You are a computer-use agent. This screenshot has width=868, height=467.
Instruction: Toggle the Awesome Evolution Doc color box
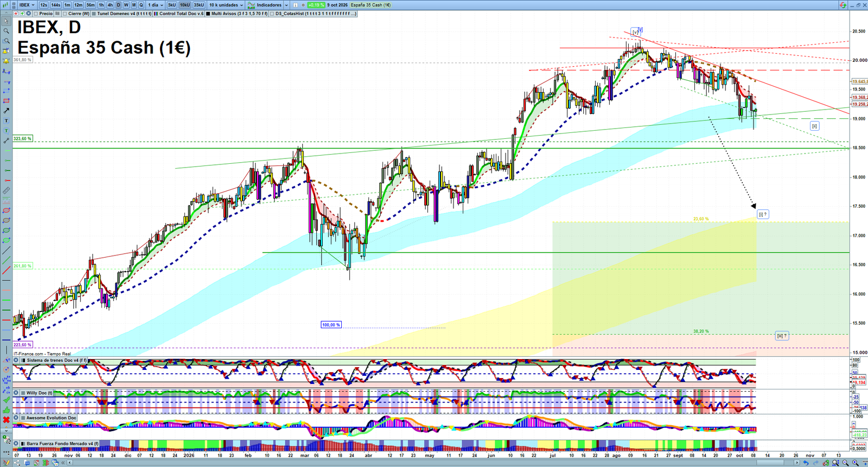[x=23, y=418]
